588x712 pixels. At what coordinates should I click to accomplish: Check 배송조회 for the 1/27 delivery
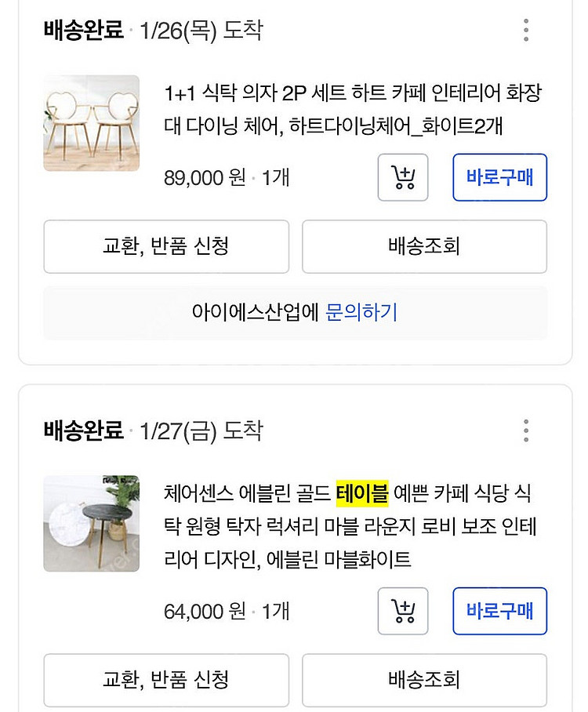[424, 679]
